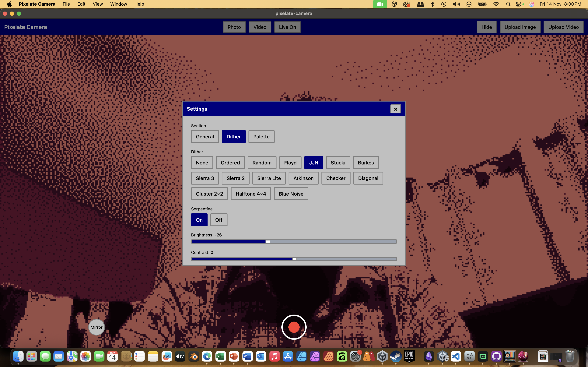Turn Serpentine Off
This screenshot has width=588, height=367.
point(219,220)
